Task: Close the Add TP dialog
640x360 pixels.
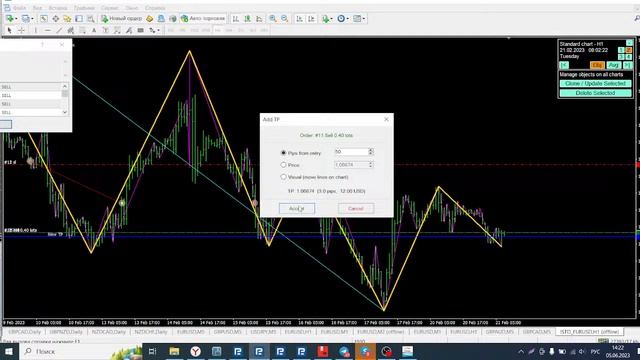Action: tap(386, 119)
